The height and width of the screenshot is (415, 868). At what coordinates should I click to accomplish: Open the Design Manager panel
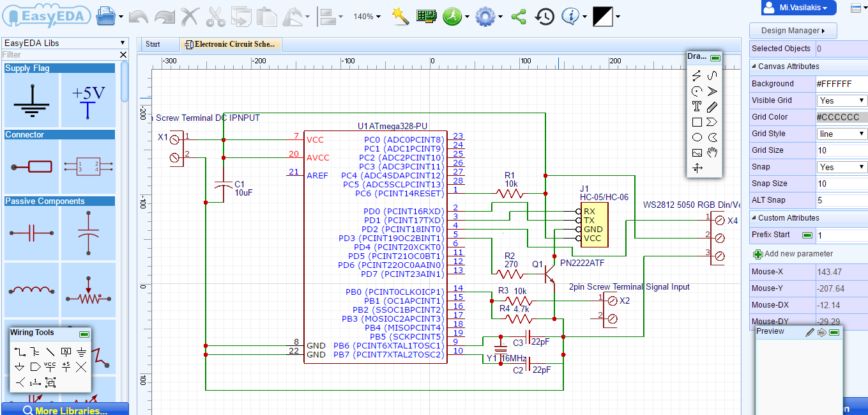tap(793, 30)
